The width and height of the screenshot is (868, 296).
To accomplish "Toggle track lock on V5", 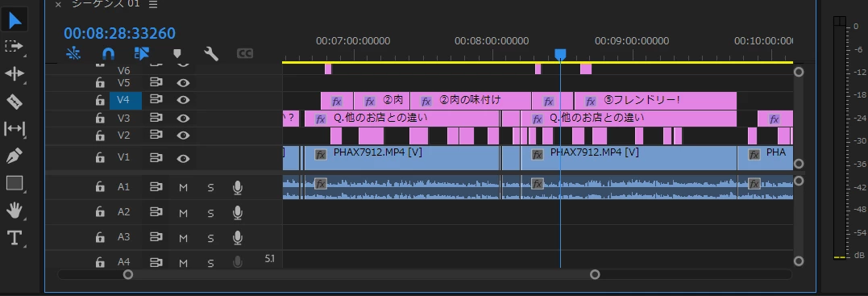I will 100,82.
